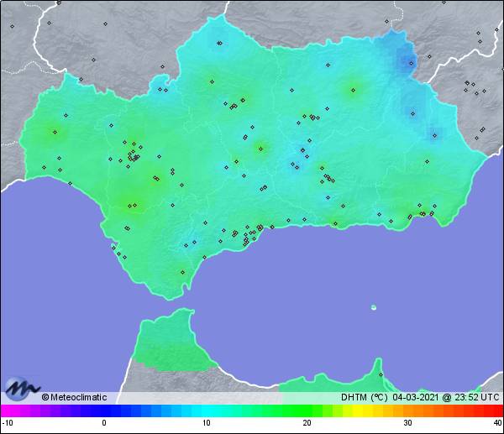
Task: Select the small island marker in the sea
Action: [374, 307]
